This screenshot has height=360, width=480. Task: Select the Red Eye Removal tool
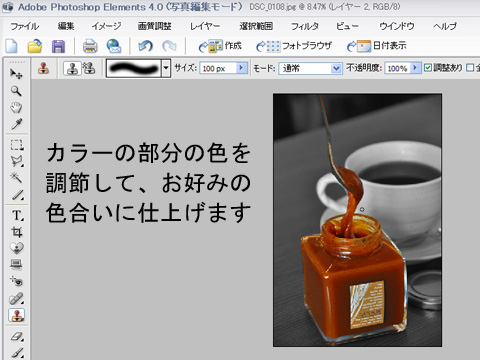click(16, 282)
